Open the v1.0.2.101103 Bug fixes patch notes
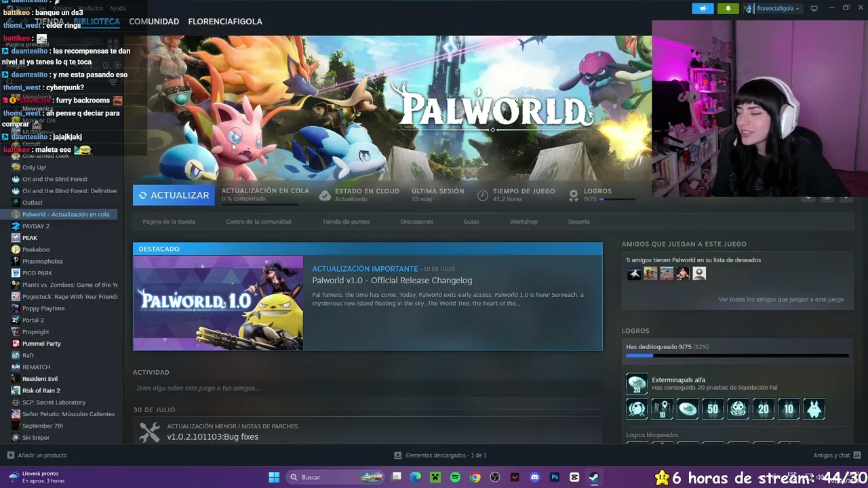The width and height of the screenshot is (868, 488). 212,437
